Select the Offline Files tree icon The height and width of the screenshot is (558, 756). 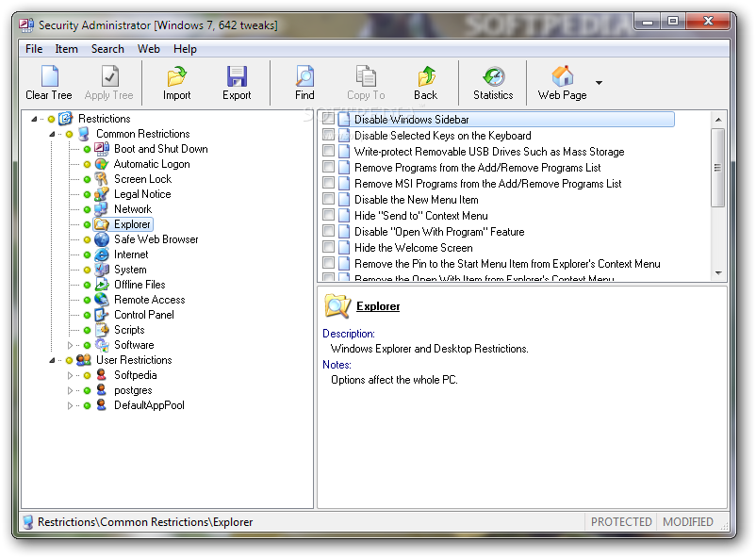102,285
